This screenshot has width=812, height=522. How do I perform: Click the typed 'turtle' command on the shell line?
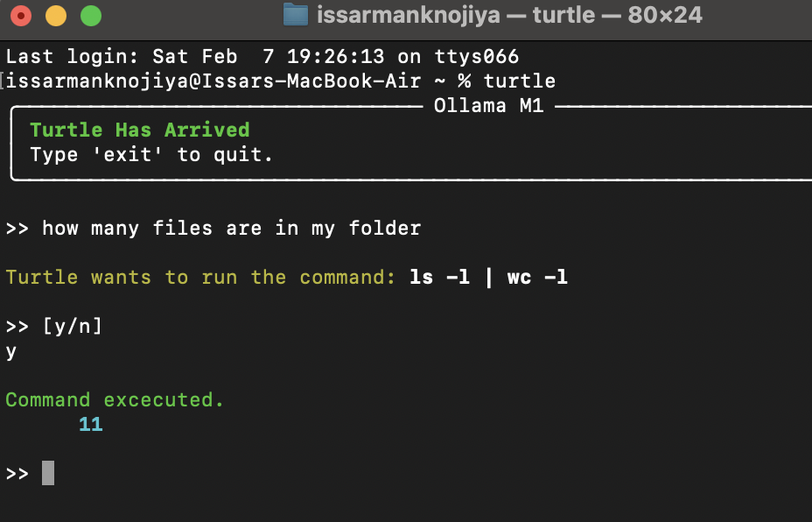(519, 81)
